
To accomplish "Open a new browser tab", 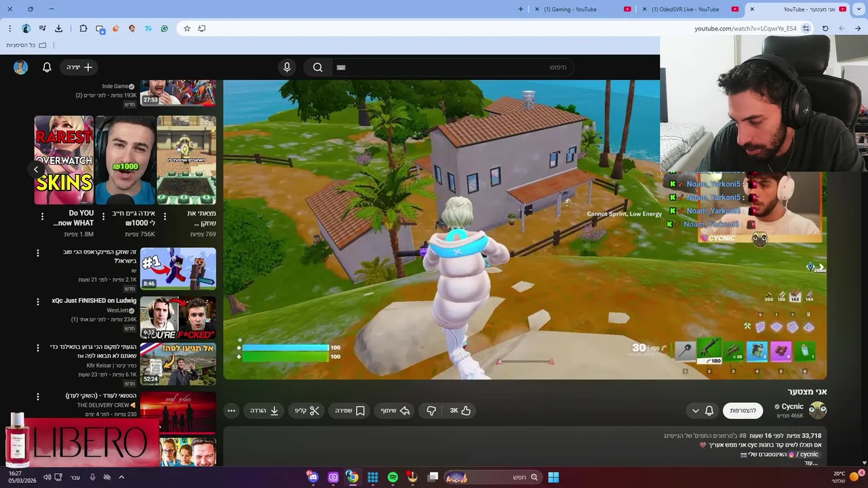I will click(x=521, y=9).
